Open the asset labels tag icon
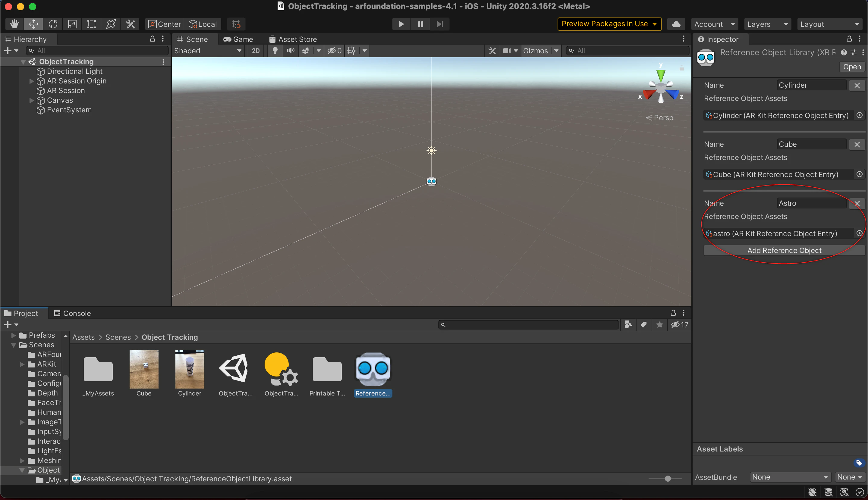Screen dimensions: 868x500 click(x=858, y=463)
